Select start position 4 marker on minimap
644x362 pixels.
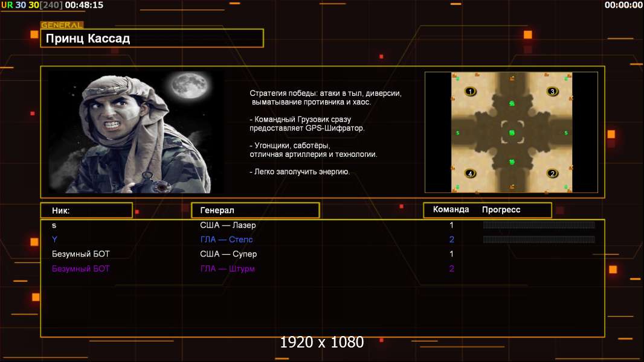coord(471,174)
